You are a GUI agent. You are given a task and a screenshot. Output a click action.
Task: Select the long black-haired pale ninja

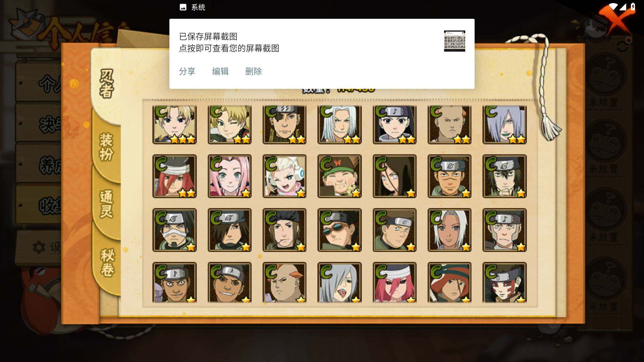pyautogui.click(x=394, y=176)
